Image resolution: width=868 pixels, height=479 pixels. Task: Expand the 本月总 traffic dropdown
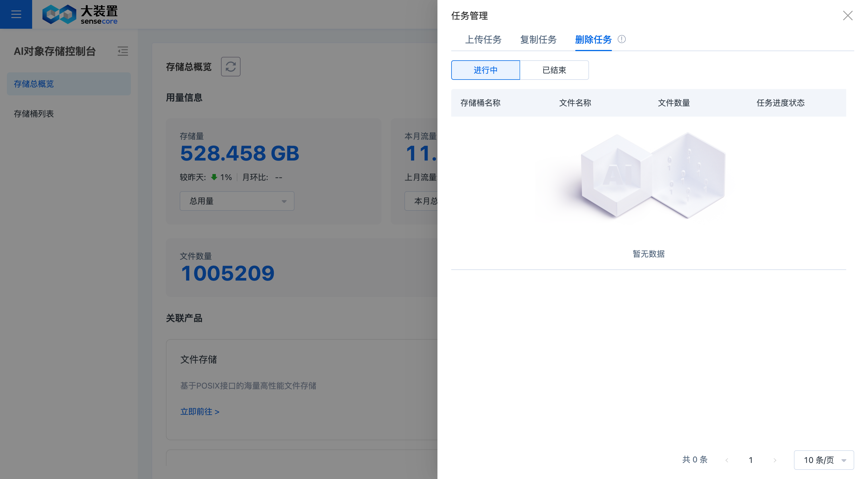click(421, 201)
